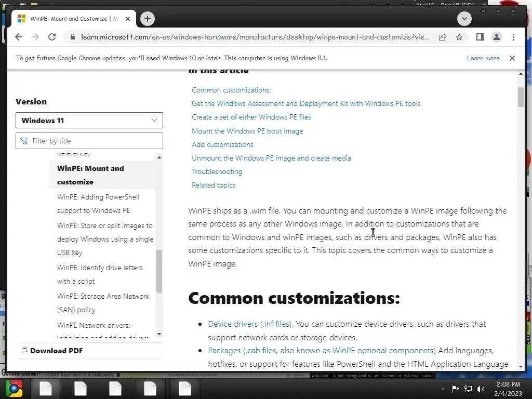Open the volume speaker tray icon
This screenshot has height=399, width=532.
tap(481, 389)
